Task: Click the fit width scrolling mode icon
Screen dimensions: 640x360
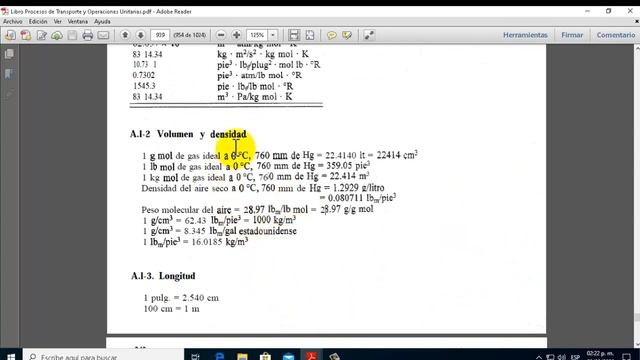Action: pyautogui.click(x=294, y=35)
